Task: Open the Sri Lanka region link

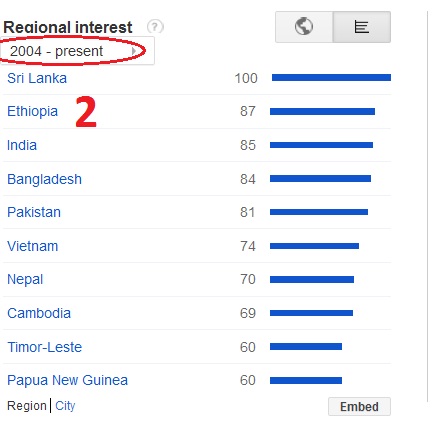Action: click(37, 78)
